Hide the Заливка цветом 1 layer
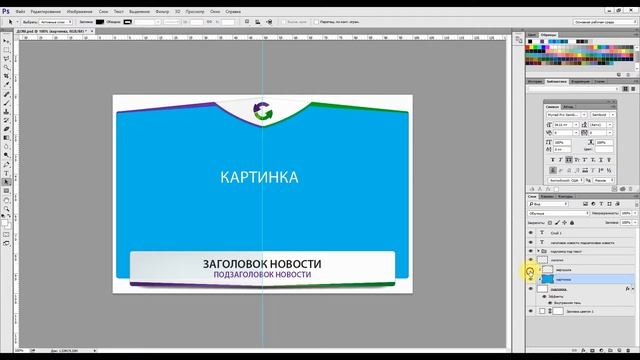Viewport: 640px width, 360px height. [x=531, y=311]
